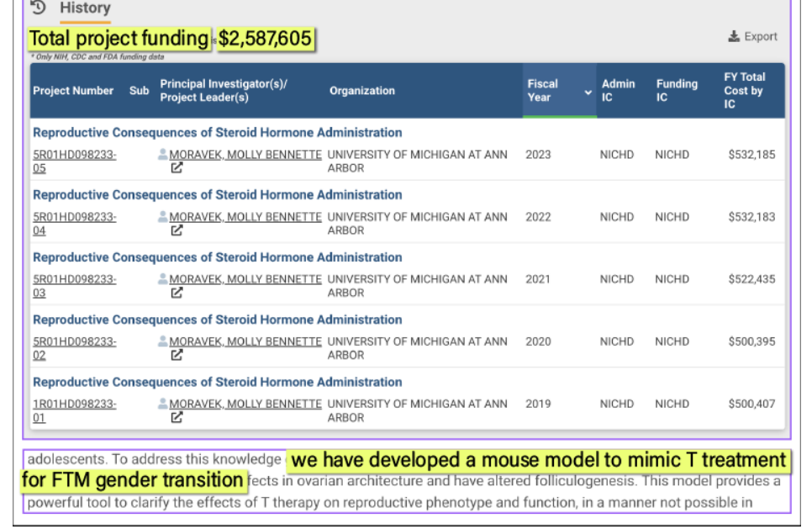The image size is (812, 529).
Task: Open project title link in 2022 row
Action: [x=218, y=195]
